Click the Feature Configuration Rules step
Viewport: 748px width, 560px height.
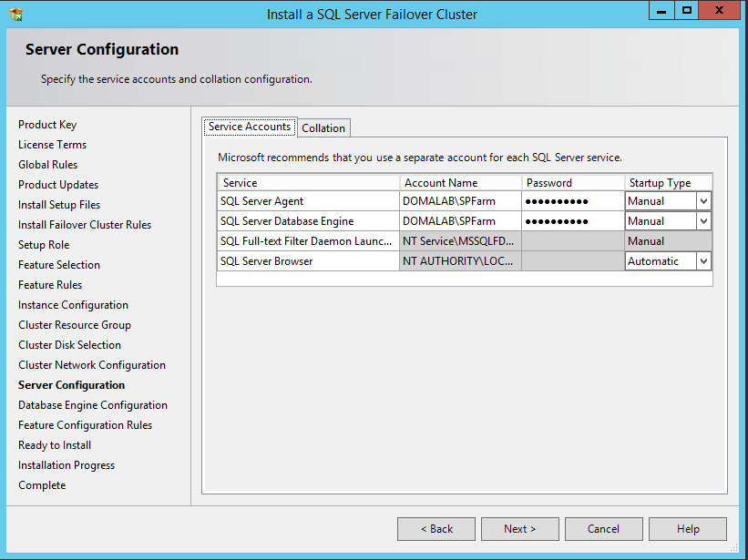click(x=85, y=425)
